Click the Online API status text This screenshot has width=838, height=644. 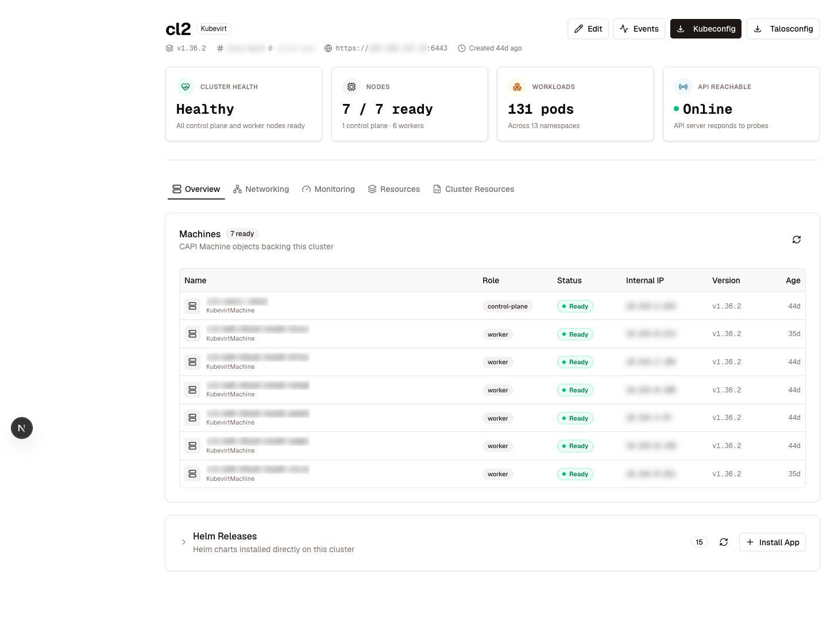[708, 109]
